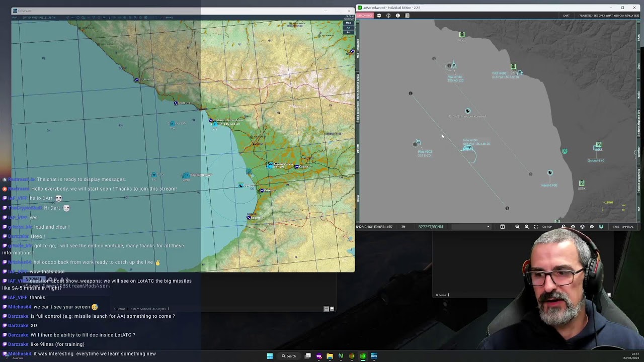
Task: Select the Tbilisi/Ticonderoga ship marker on LotAtc map
Action: tap(468, 111)
